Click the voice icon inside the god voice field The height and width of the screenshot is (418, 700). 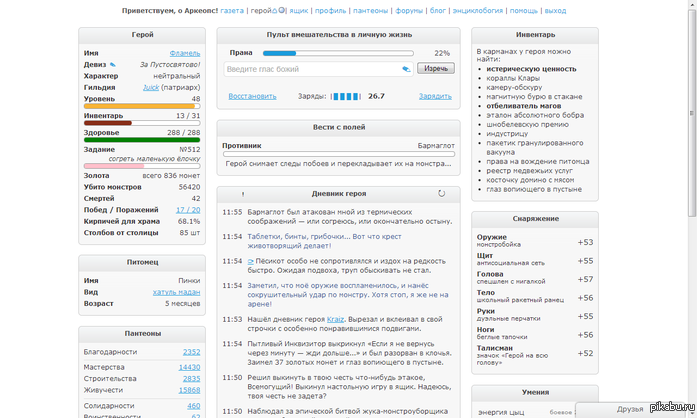click(x=406, y=69)
